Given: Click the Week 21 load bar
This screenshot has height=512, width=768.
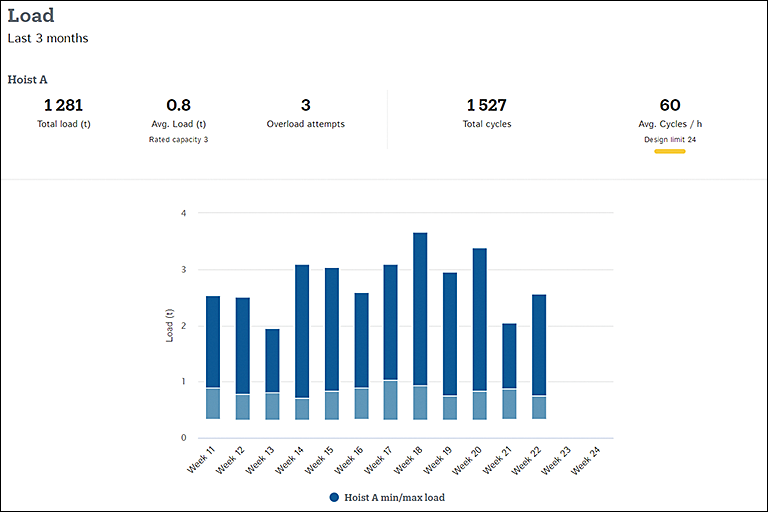Looking at the screenshot, I should pos(509,370).
